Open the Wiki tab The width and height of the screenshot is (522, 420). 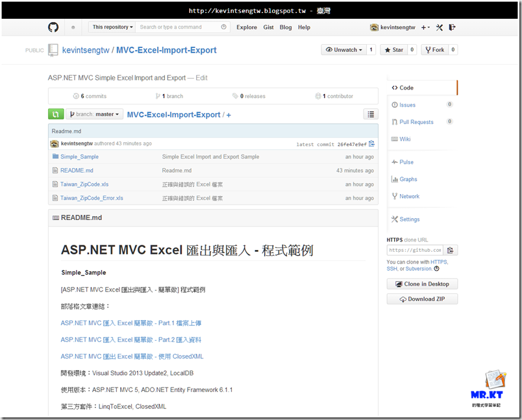(x=401, y=139)
